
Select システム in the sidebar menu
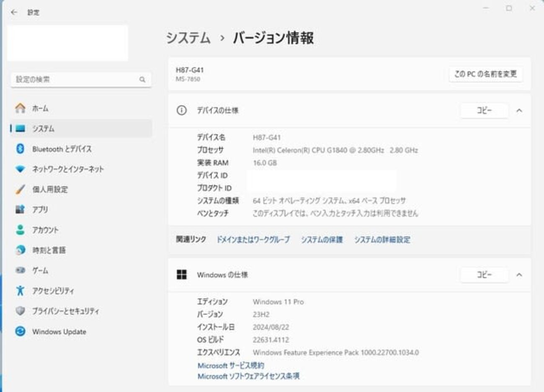point(44,129)
